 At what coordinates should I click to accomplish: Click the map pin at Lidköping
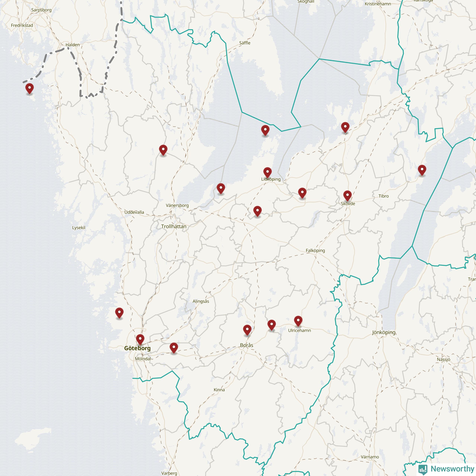pyautogui.click(x=267, y=172)
